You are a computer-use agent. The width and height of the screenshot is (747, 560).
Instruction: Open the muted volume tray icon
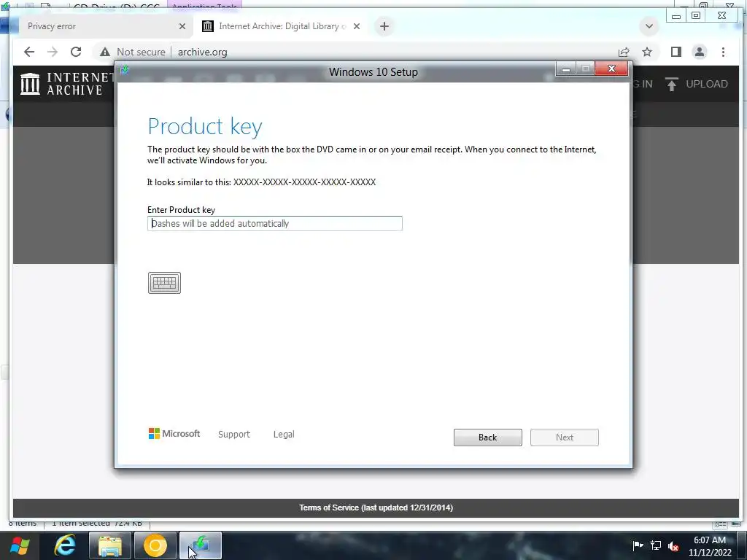[x=673, y=545]
